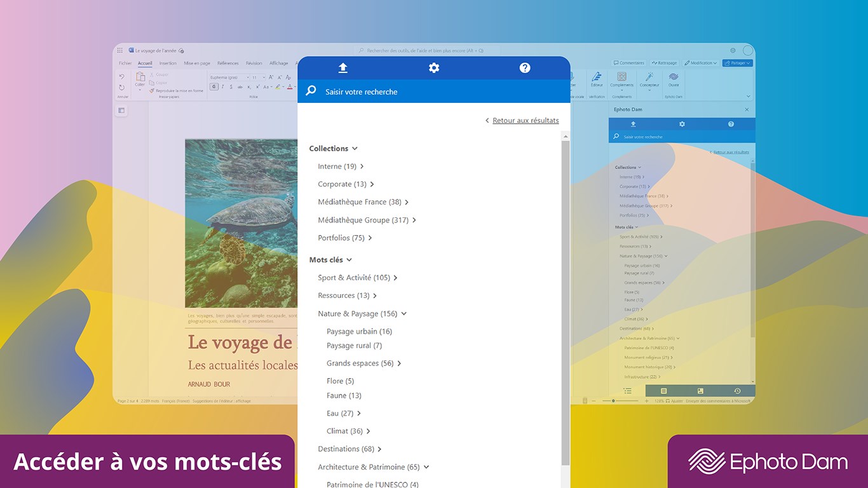Expand Corporate (13) in enlarged panel

coord(372,184)
